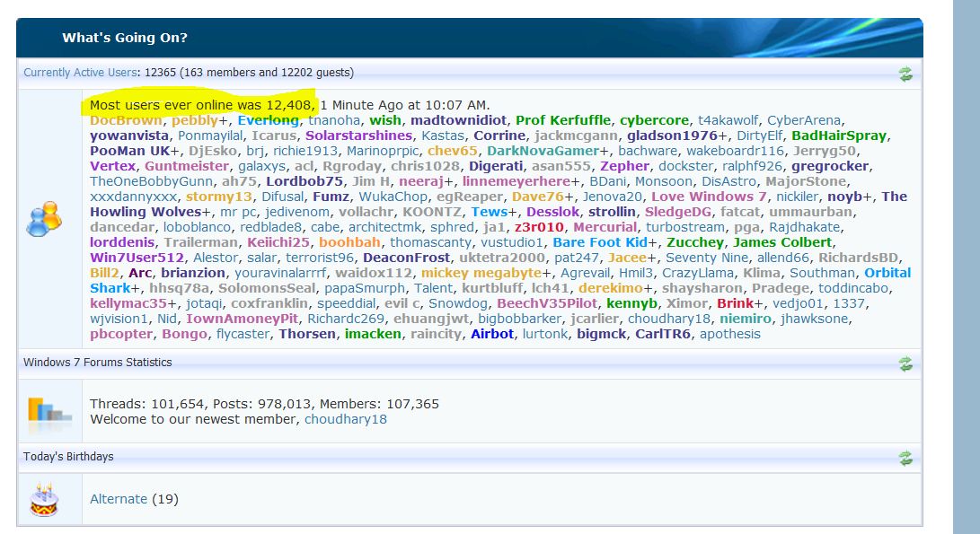
Task: Collapse the Windows 7 Forums Statistics section
Action: (x=905, y=363)
